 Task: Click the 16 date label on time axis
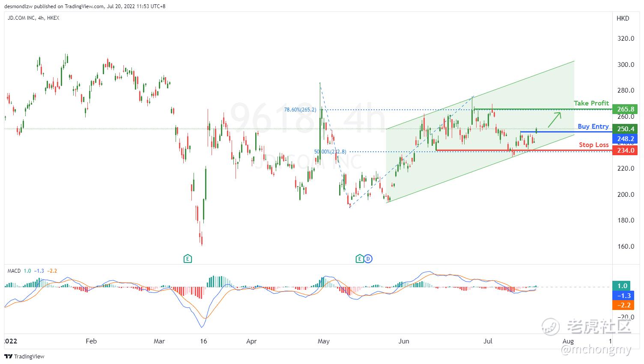point(203,341)
